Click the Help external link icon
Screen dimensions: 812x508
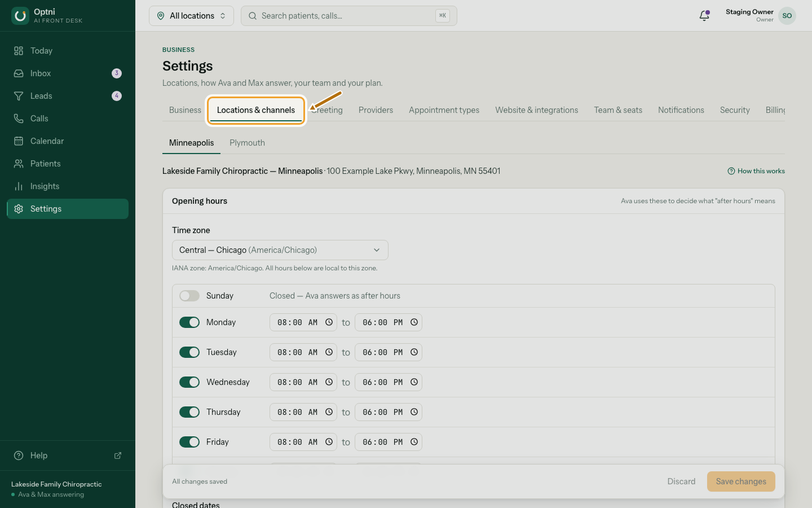pyautogui.click(x=118, y=456)
